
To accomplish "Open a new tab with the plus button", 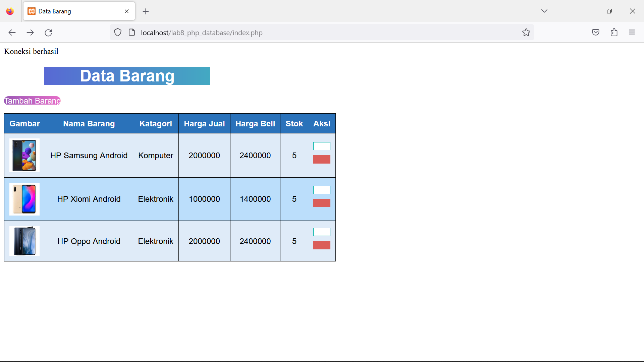I will tap(146, 11).
